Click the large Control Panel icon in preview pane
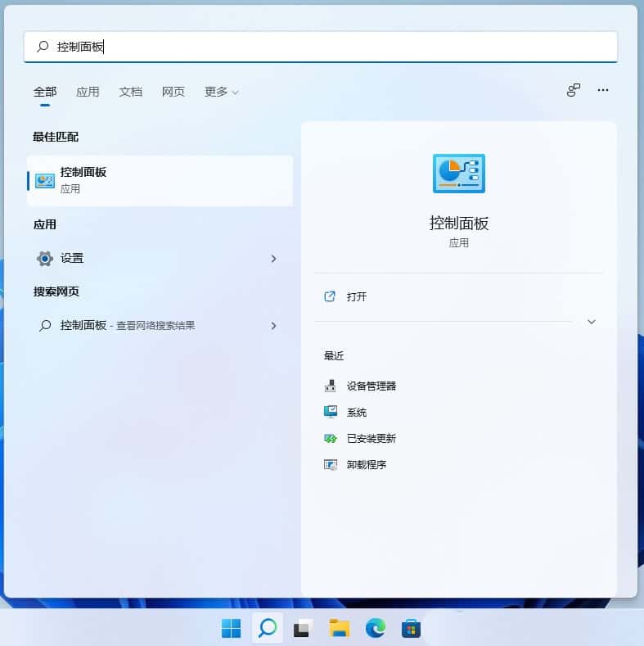 458,174
